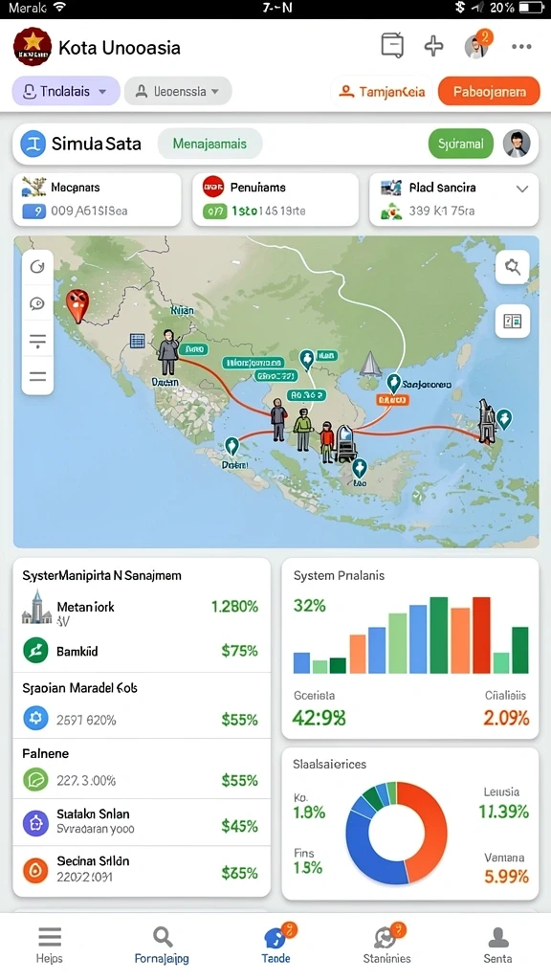
Task: Select the Dœæn teal pin in lower left
Action: (231, 446)
